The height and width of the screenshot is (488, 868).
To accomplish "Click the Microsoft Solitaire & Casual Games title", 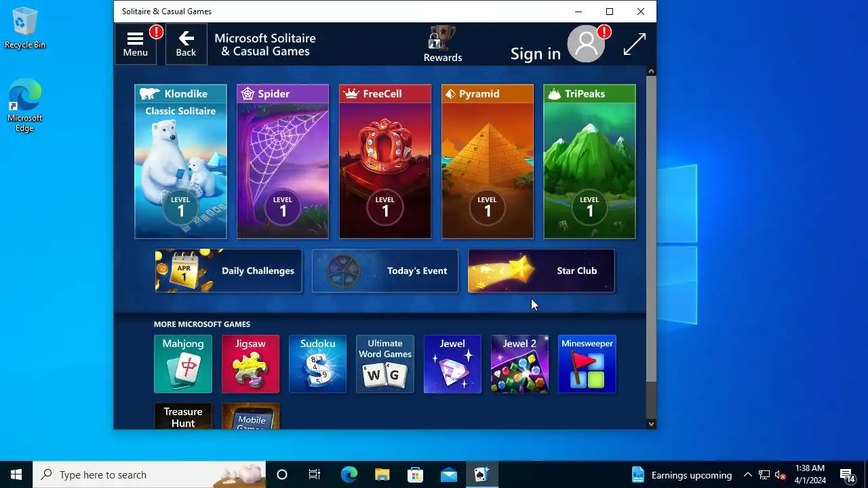I will (x=265, y=45).
